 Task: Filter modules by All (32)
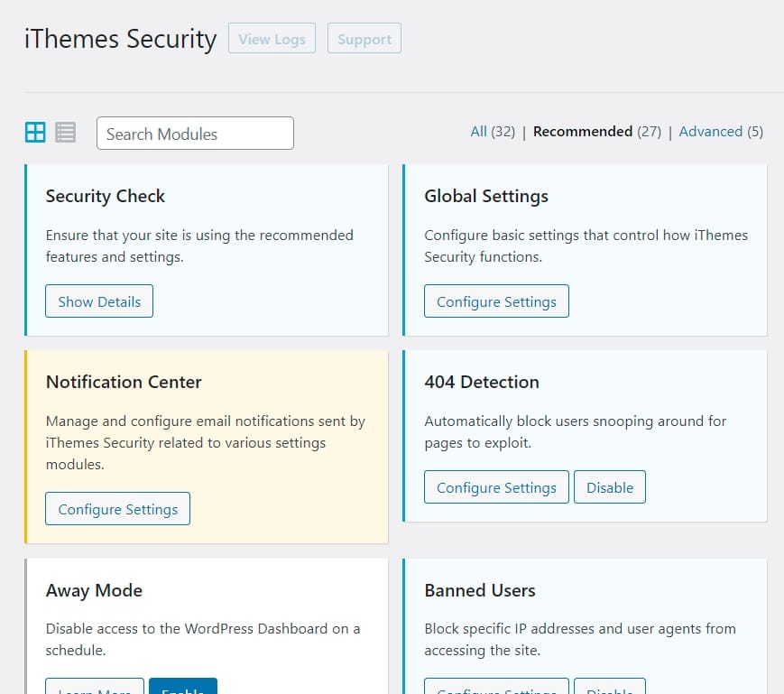(493, 132)
